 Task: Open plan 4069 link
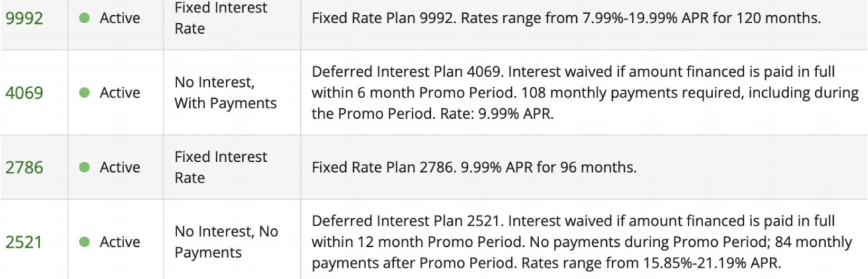click(24, 93)
